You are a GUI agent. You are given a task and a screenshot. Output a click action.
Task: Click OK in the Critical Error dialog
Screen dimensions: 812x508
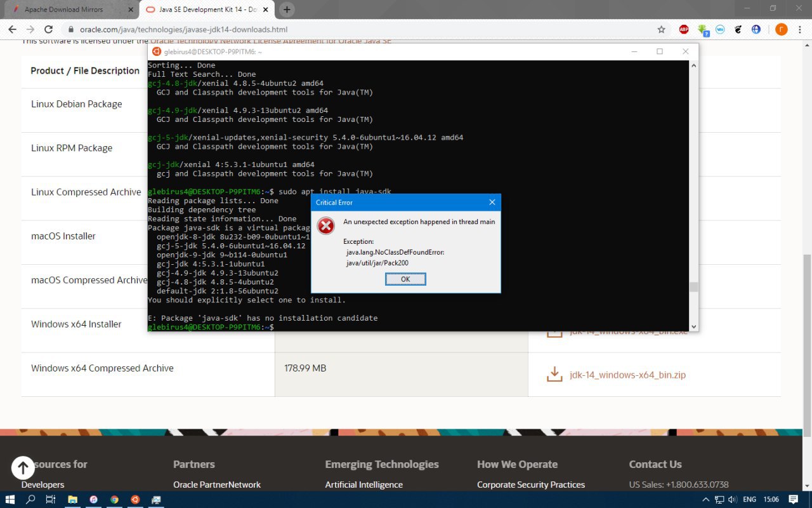(405, 279)
